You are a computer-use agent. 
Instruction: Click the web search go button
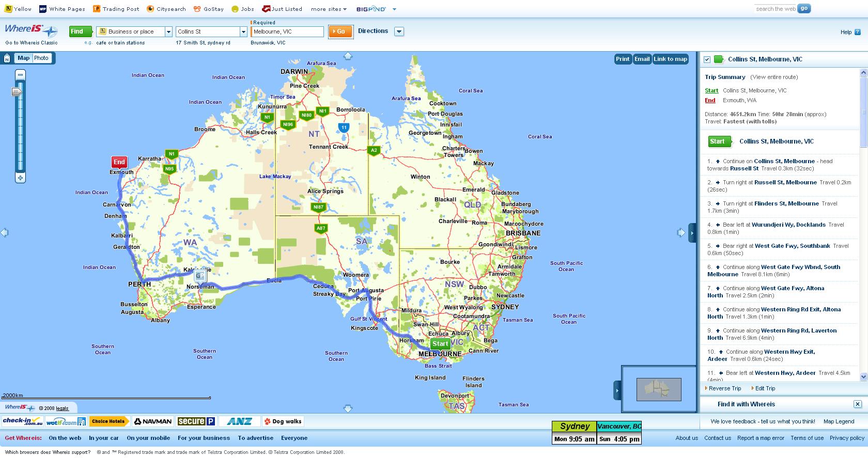point(804,9)
